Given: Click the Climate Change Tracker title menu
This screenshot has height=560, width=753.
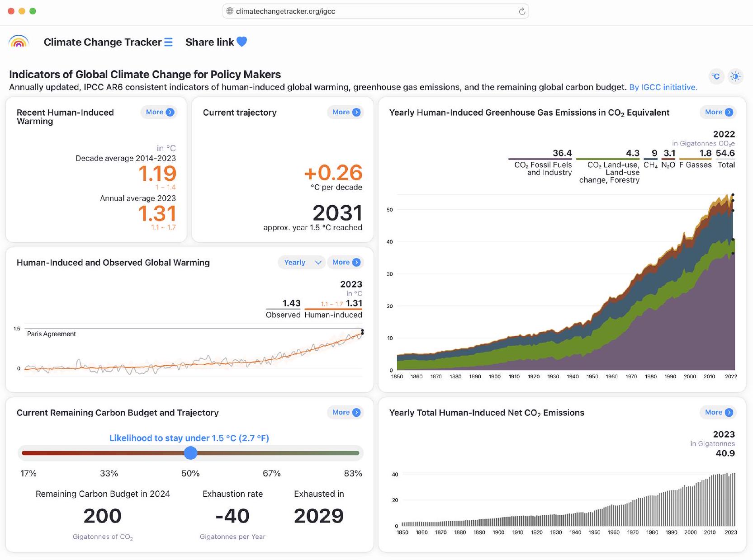Looking at the screenshot, I should 102,42.
